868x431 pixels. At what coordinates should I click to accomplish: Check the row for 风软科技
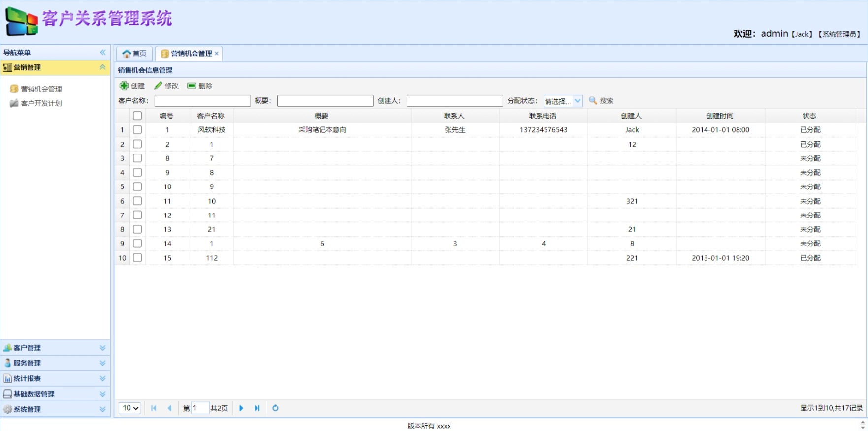click(x=137, y=130)
